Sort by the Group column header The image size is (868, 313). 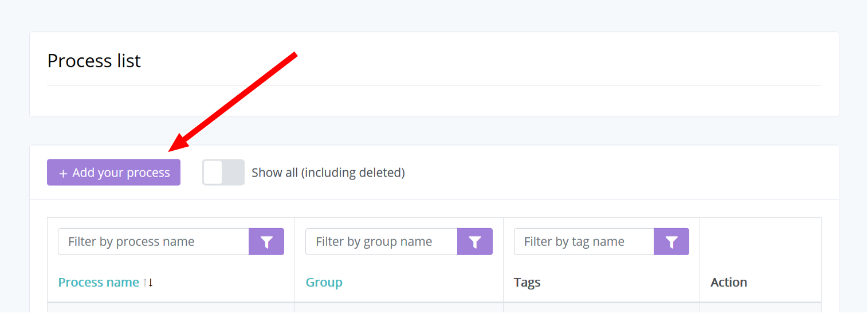pyautogui.click(x=324, y=283)
